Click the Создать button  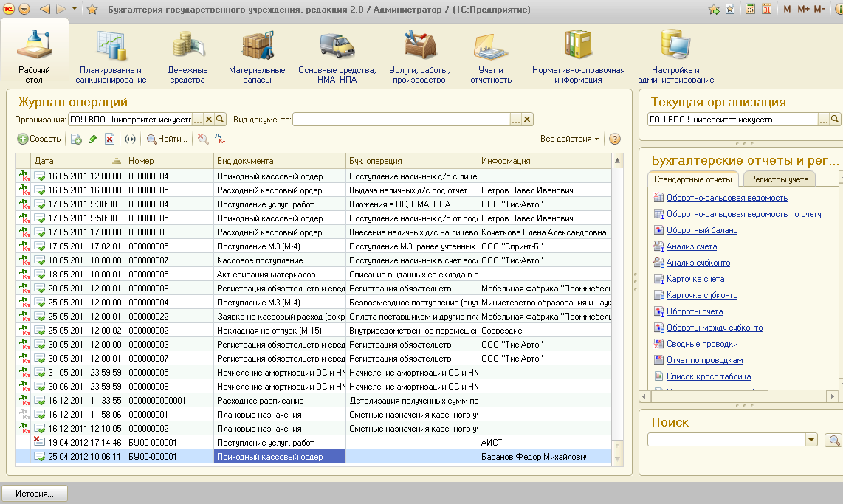[x=39, y=139]
